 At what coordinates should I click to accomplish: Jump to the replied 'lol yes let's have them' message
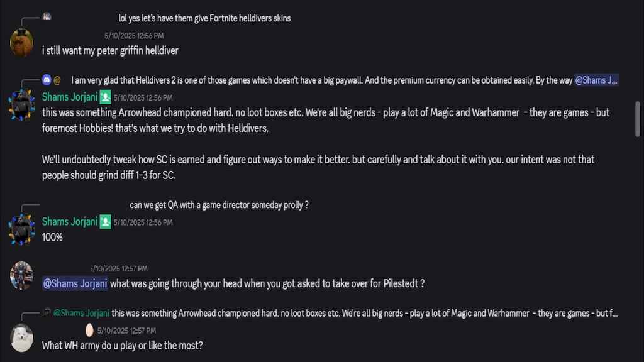[x=204, y=18]
